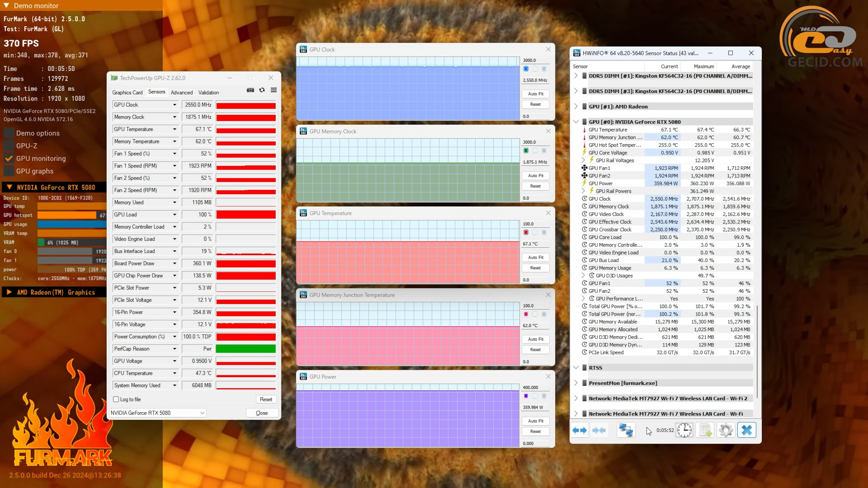Image resolution: width=868 pixels, height=488 pixels.
Task: Click HWiNFO collapse columns arrows icon
Action: (599, 430)
